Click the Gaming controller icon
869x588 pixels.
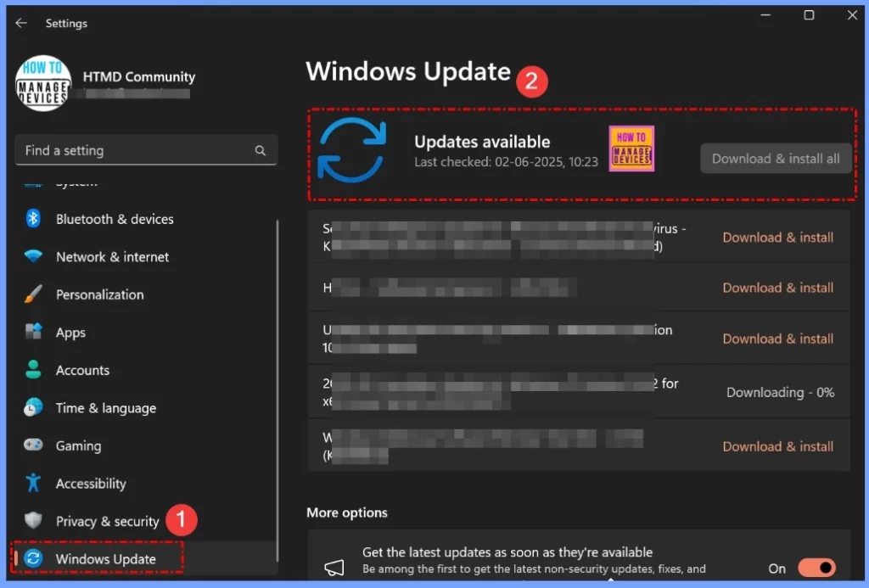coord(33,445)
